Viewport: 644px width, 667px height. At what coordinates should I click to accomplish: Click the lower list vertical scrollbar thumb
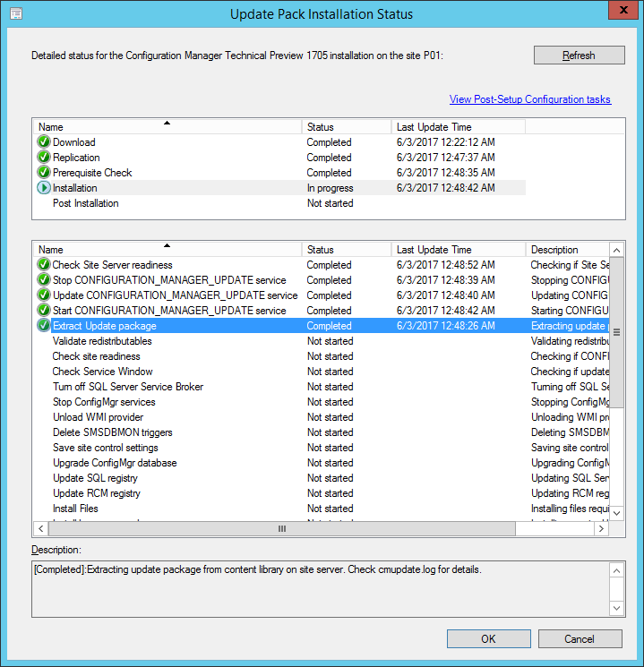click(x=616, y=332)
